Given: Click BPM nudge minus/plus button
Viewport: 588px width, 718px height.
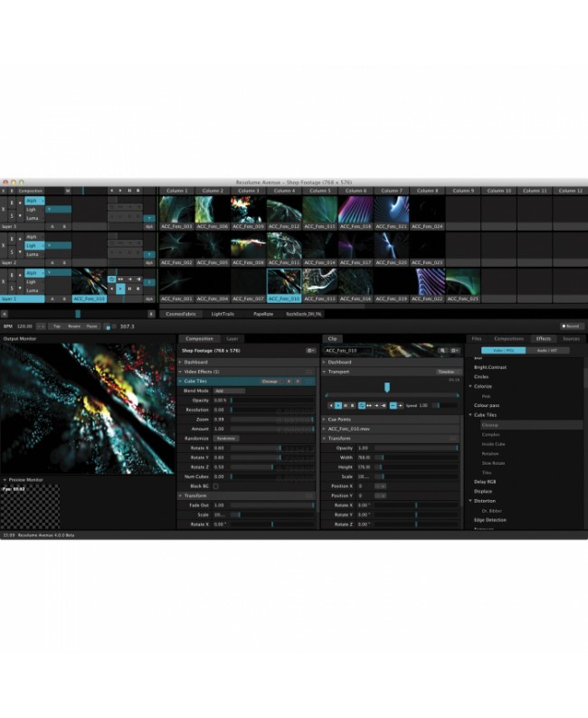Looking at the screenshot, I should (41, 326).
